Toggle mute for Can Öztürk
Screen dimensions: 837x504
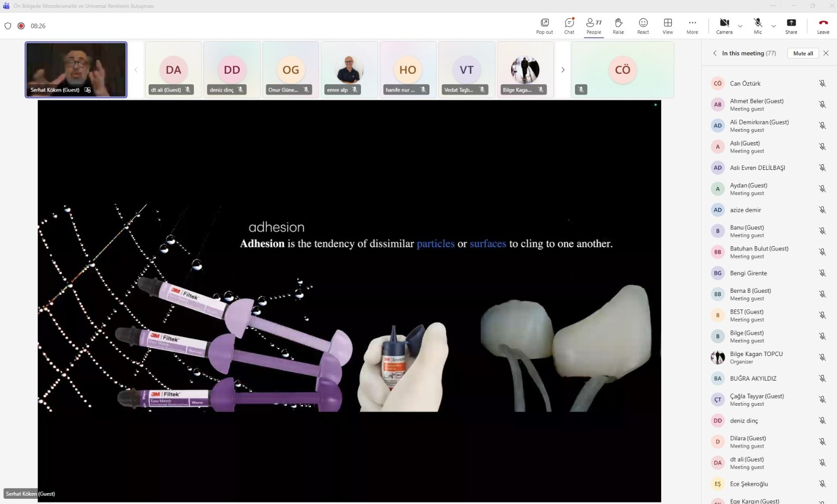coord(822,84)
